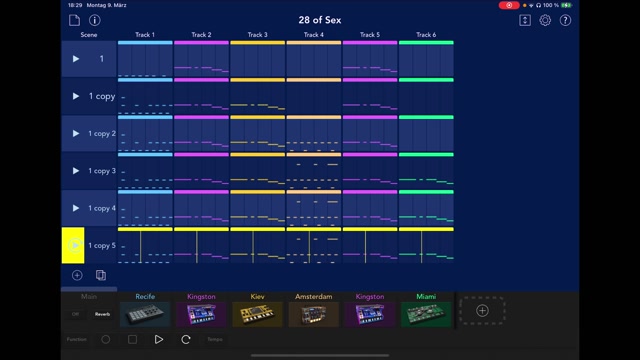The height and width of the screenshot is (360, 640).
Task: Tap the headphones status icon beside 100 %
Action: click(538, 5)
